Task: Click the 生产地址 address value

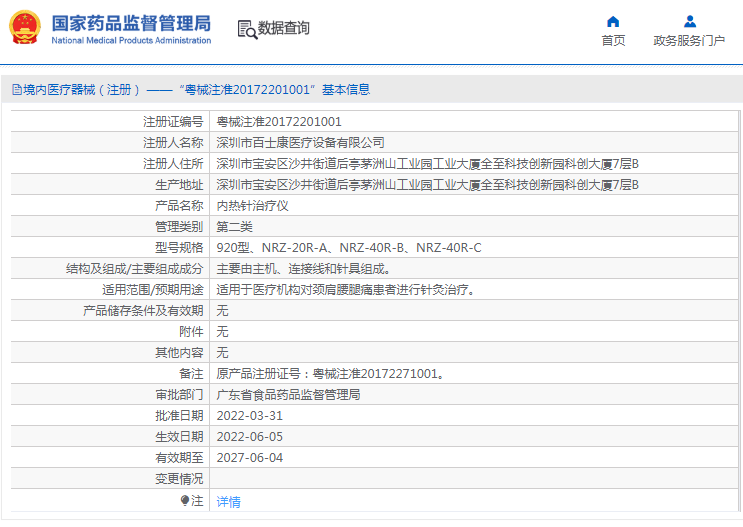Action: point(427,185)
